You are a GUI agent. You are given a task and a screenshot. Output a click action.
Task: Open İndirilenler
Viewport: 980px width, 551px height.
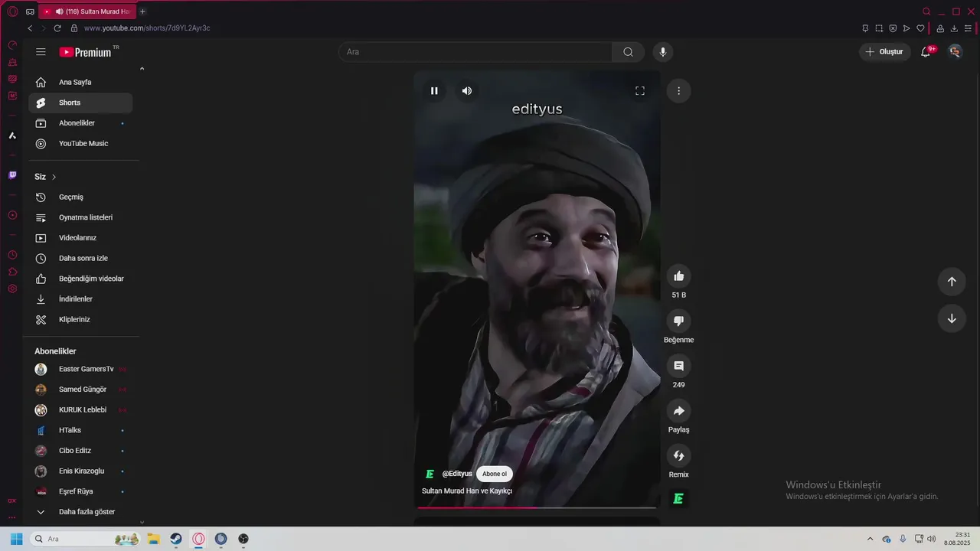click(x=80, y=299)
